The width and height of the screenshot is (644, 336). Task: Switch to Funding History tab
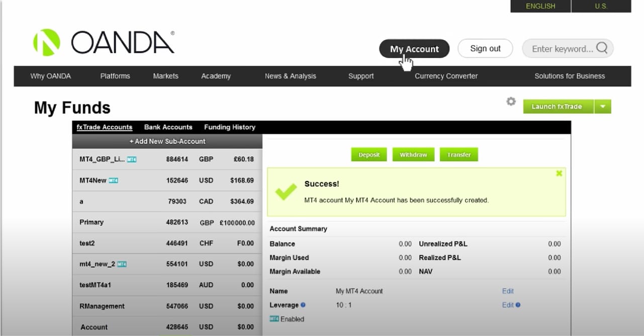pyautogui.click(x=230, y=127)
